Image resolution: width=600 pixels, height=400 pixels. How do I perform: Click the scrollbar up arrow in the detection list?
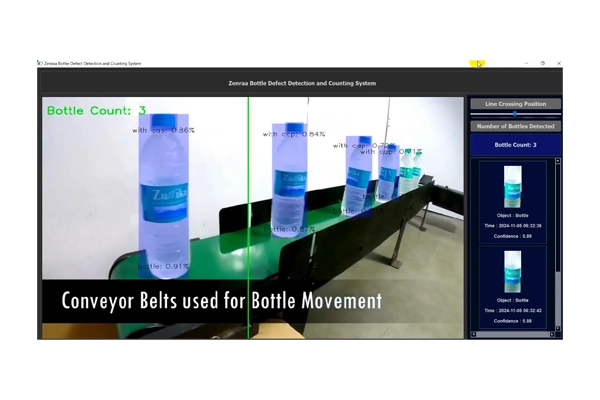(558, 163)
